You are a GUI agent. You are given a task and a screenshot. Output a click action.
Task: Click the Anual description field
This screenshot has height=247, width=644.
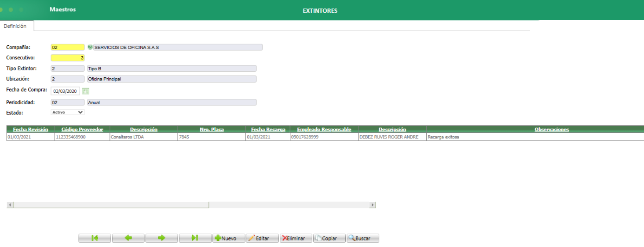pos(172,102)
